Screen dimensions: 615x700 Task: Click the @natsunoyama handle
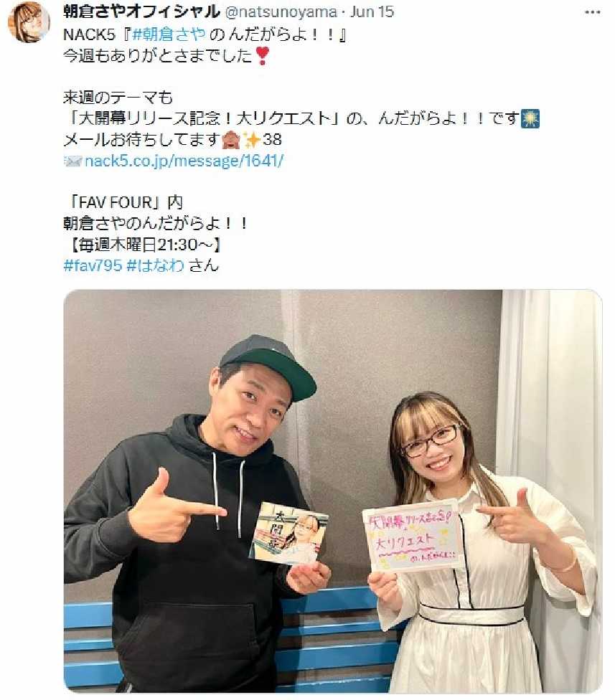click(281, 12)
